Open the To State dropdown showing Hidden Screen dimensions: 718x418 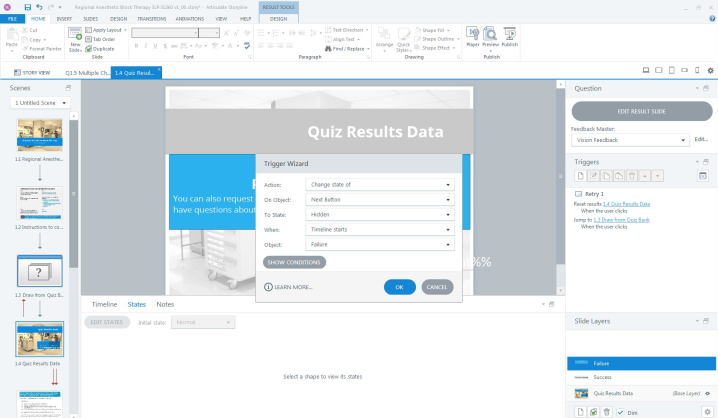380,215
